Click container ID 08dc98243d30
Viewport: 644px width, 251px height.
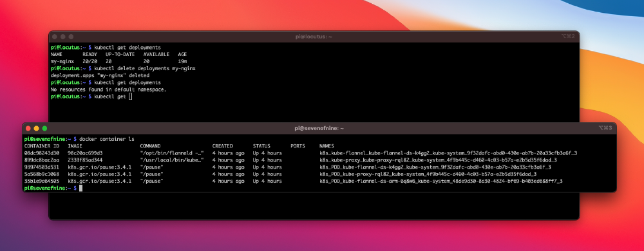click(41, 153)
